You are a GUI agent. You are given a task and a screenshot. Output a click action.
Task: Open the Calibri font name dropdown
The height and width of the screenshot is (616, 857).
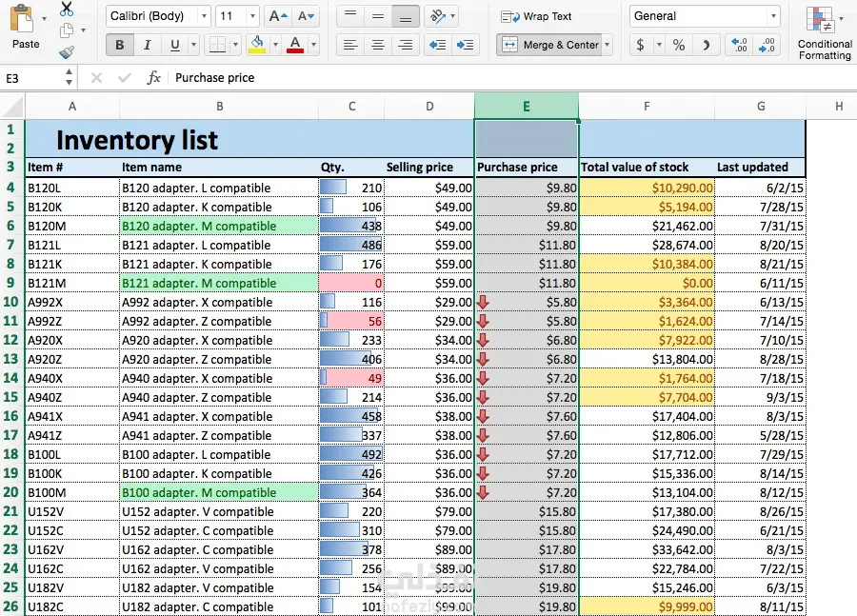[x=204, y=16]
